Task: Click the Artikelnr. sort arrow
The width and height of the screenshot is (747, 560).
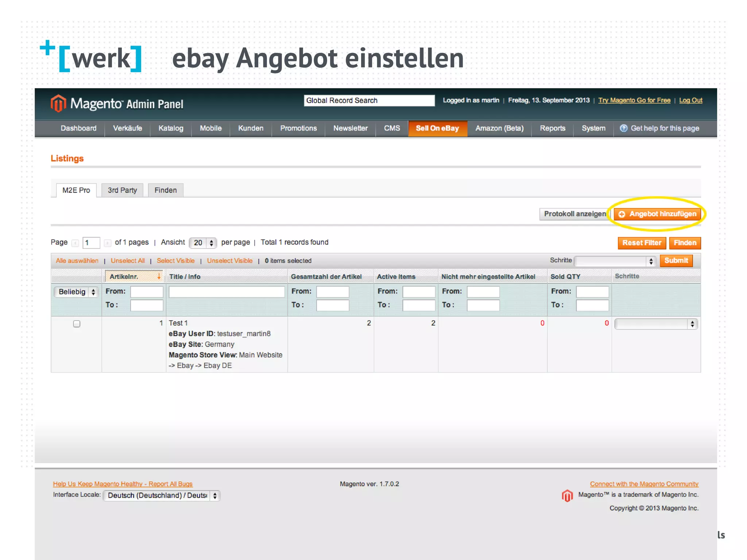Action: (x=159, y=277)
